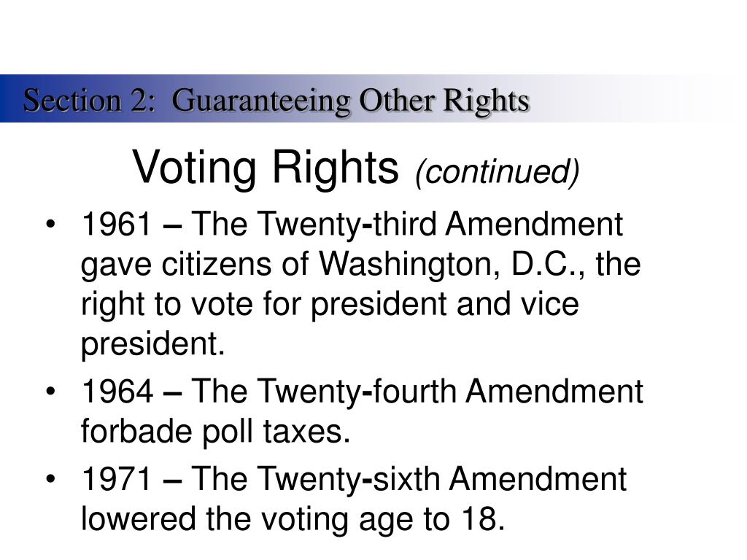This screenshot has width=747, height=560.
Task: Select the year "1971"
Action: point(117,479)
